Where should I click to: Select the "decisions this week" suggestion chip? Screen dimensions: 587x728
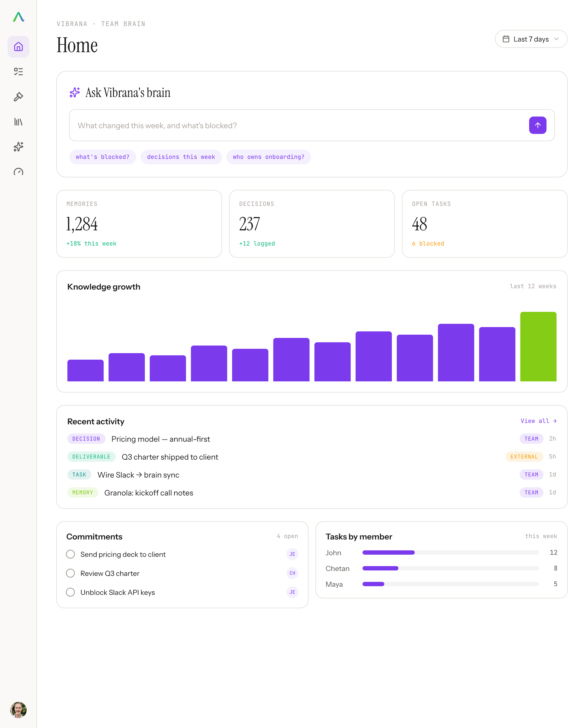[181, 157]
